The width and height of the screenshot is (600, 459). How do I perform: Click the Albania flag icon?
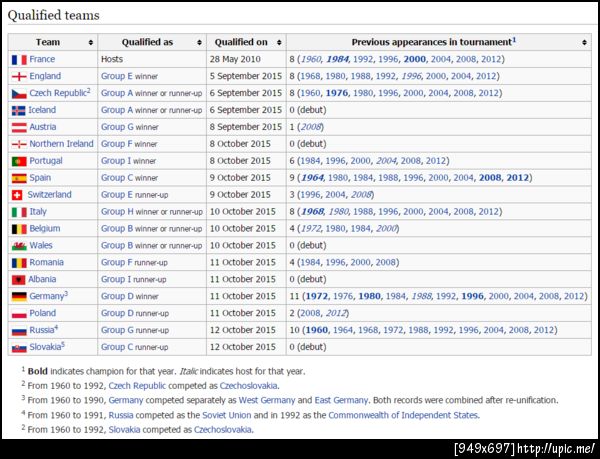pyautogui.click(x=18, y=280)
